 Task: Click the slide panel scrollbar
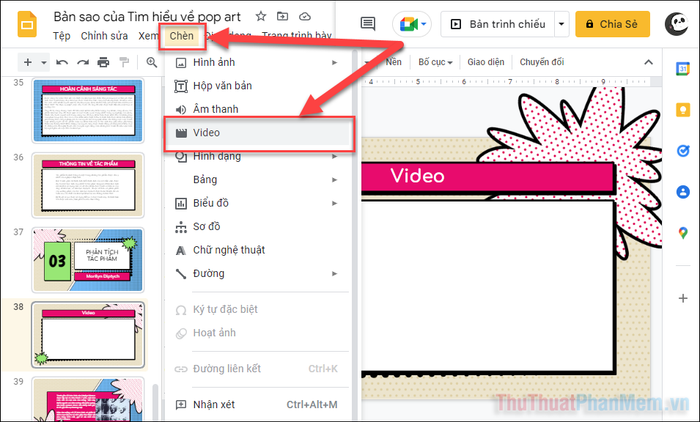coord(155,402)
